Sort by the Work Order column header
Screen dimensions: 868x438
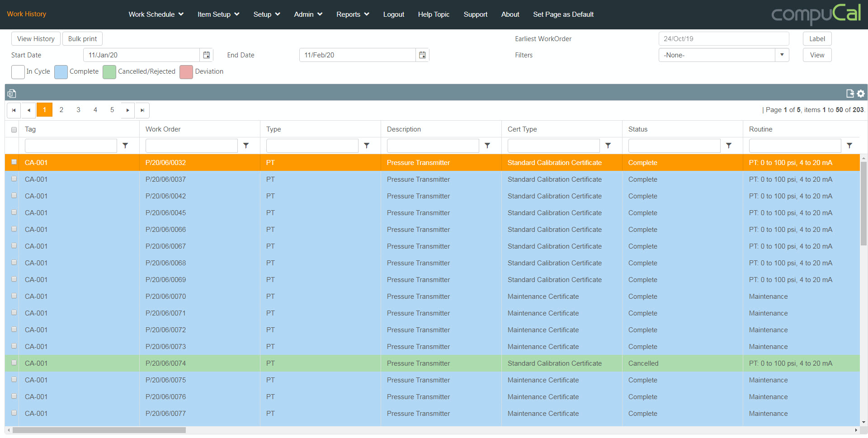(163, 129)
